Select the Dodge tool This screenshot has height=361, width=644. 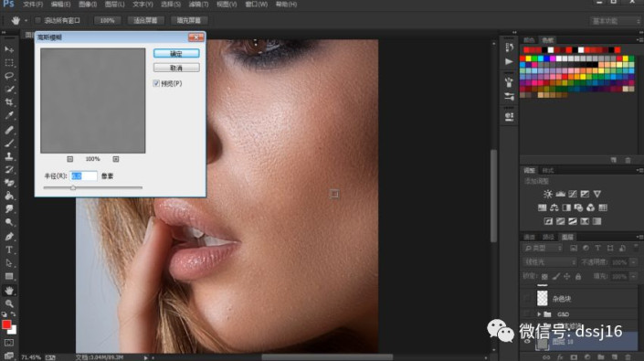click(x=9, y=222)
